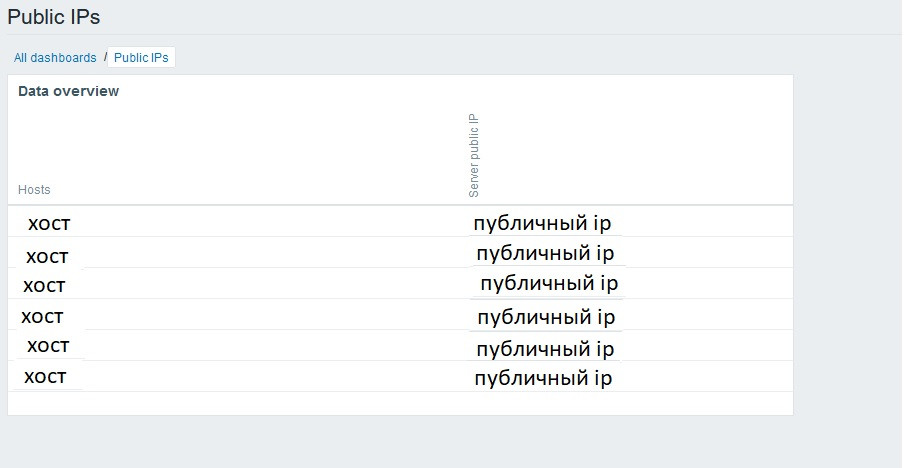Click the Hosts column header

(34, 190)
